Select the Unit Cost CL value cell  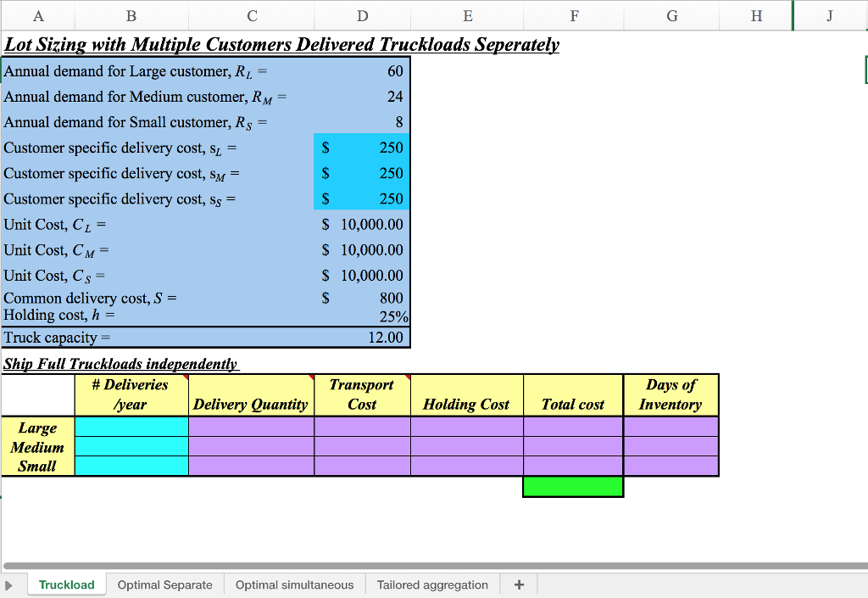(362, 224)
